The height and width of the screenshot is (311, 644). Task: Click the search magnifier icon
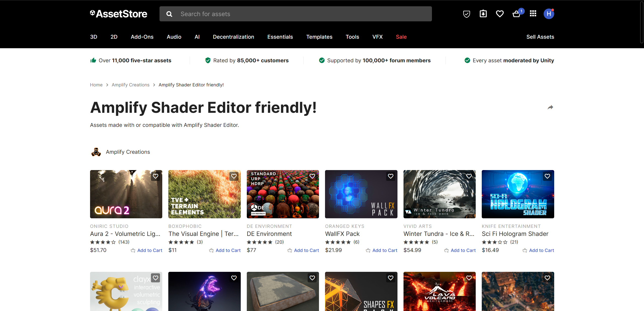[169, 14]
